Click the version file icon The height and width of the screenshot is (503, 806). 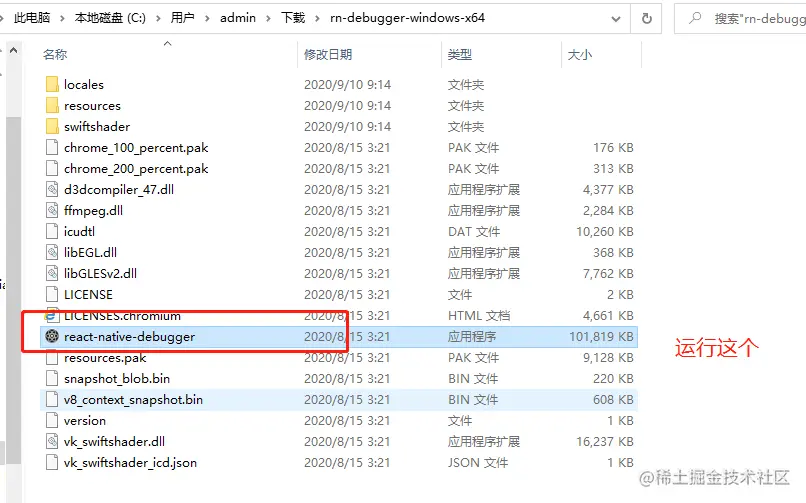(x=52, y=421)
